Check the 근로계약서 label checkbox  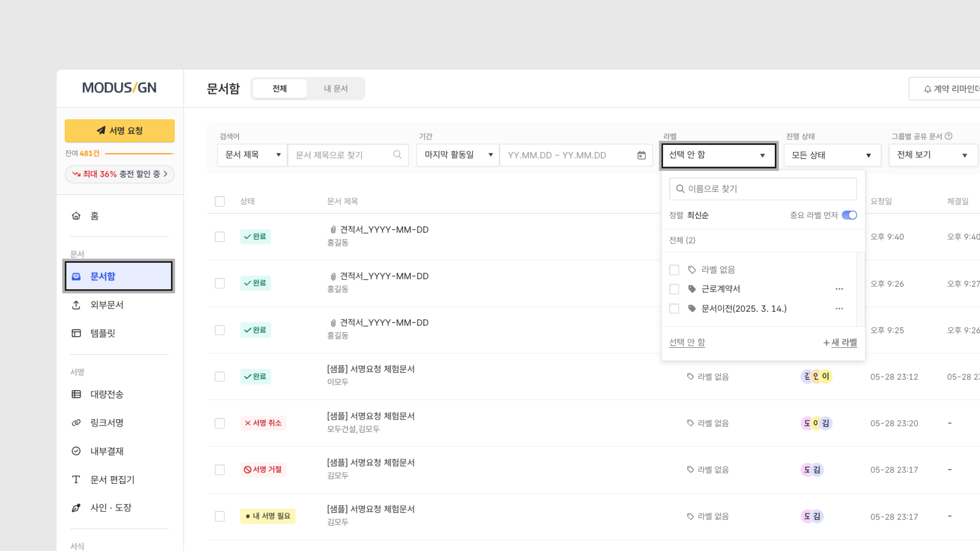674,289
